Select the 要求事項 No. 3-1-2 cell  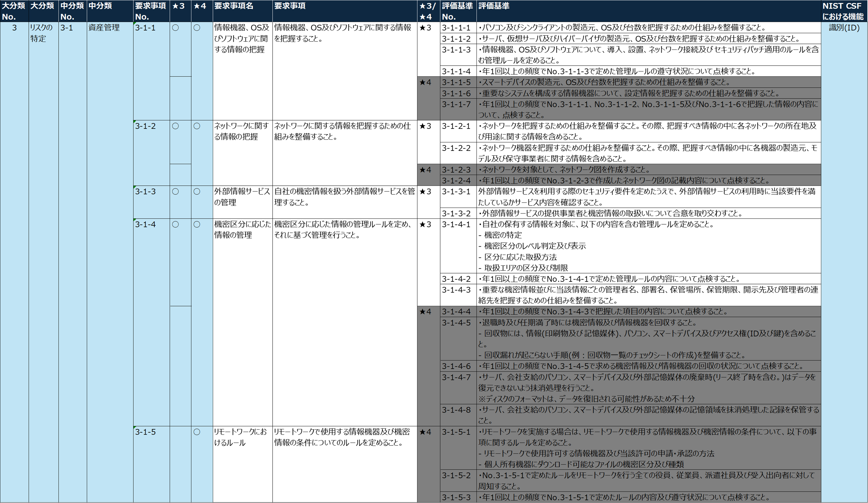coord(151,153)
